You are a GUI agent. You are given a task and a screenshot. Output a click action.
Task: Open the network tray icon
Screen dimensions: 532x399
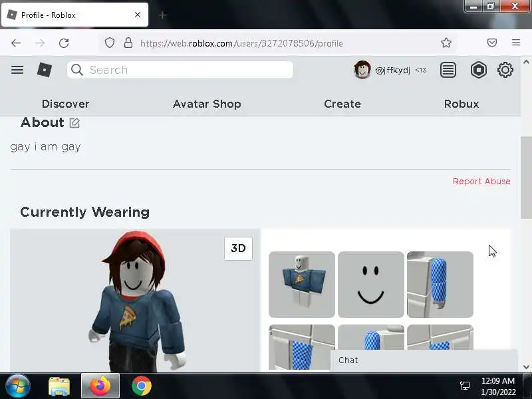point(464,386)
